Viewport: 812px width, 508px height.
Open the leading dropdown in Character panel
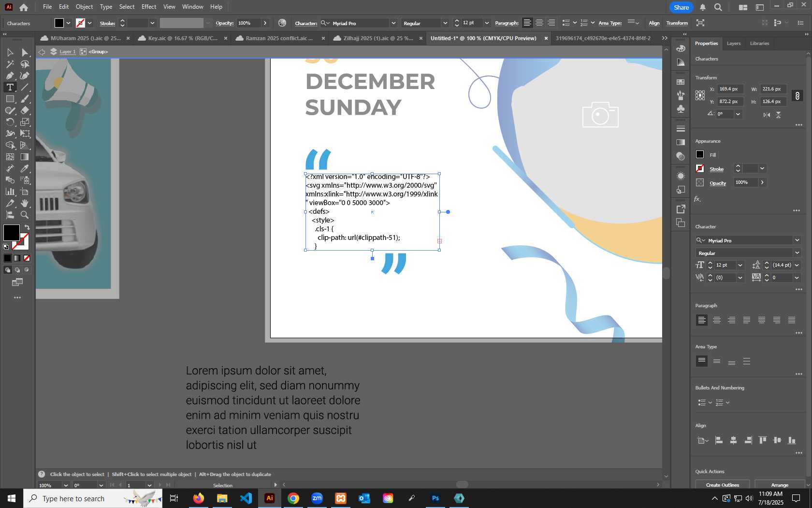(x=797, y=265)
